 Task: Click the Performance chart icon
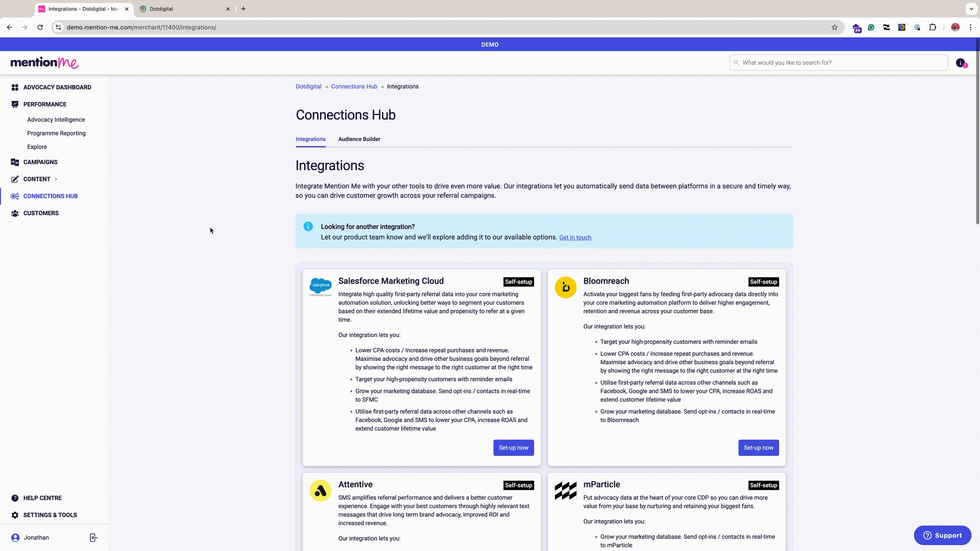click(15, 104)
